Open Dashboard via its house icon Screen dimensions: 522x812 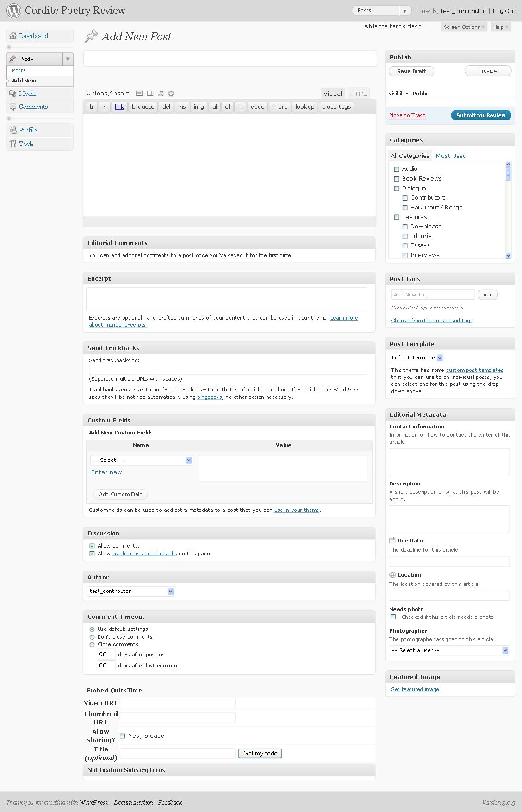pos(13,36)
